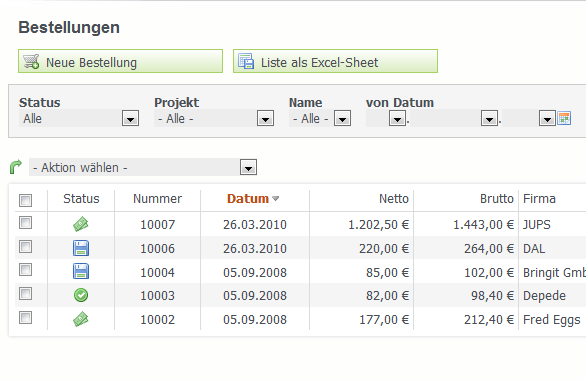This screenshot has width=586, height=380.
Task: Click the floppy disk status icon for order 10006
Action: coord(81,248)
